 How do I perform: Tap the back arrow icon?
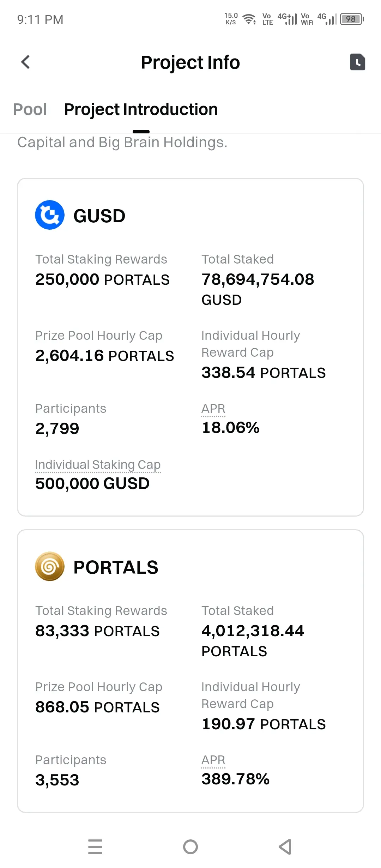coord(25,62)
